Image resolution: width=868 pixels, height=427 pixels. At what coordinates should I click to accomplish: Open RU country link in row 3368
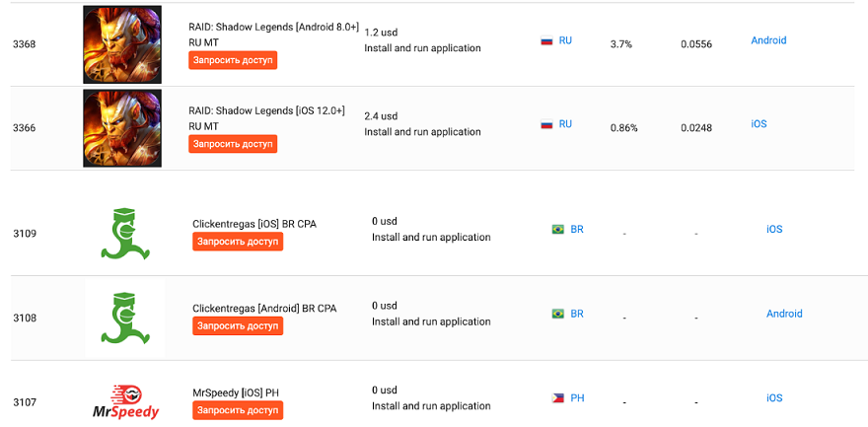565,41
